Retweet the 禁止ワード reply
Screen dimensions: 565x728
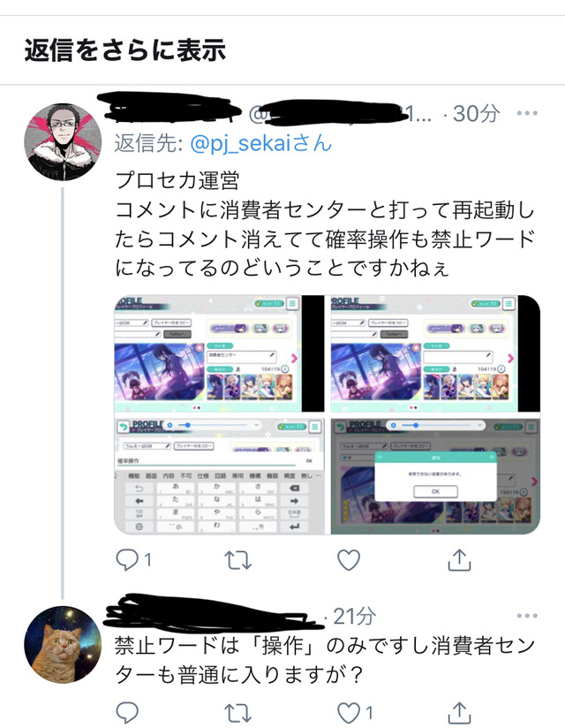pos(238,713)
